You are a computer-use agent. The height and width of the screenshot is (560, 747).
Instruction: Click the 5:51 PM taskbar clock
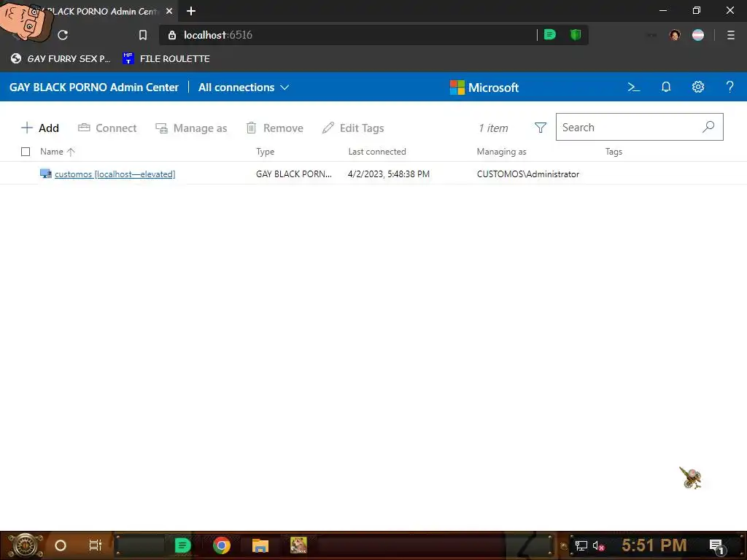(654, 545)
